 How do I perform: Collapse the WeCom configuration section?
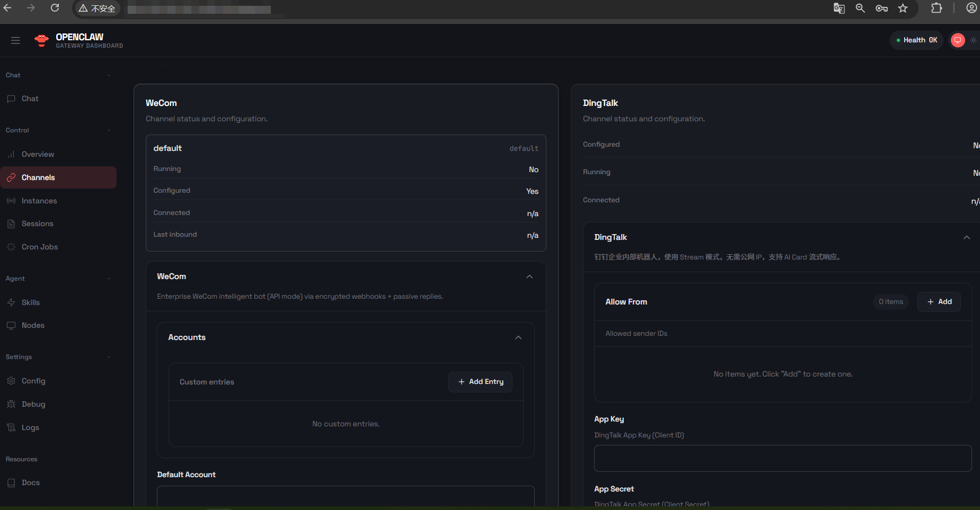coord(529,276)
